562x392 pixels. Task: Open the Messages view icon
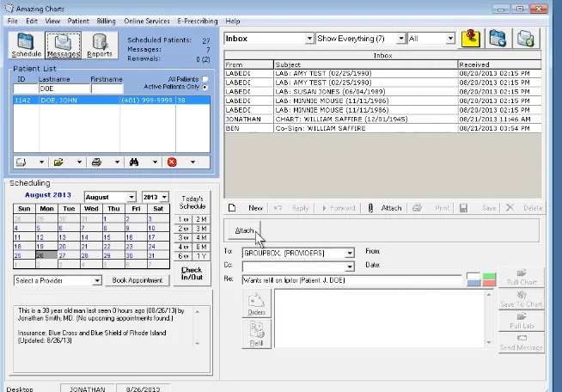pyautogui.click(x=63, y=46)
